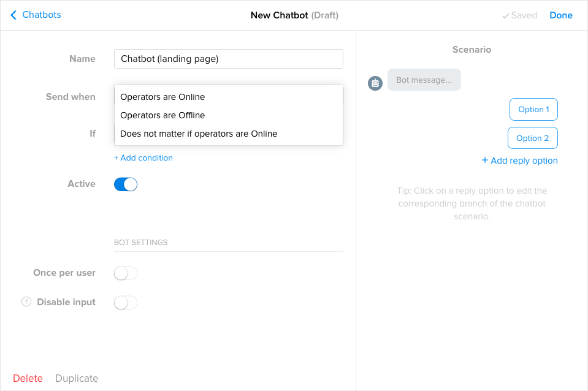
Task: Click the Add reply option link
Action: click(x=519, y=160)
